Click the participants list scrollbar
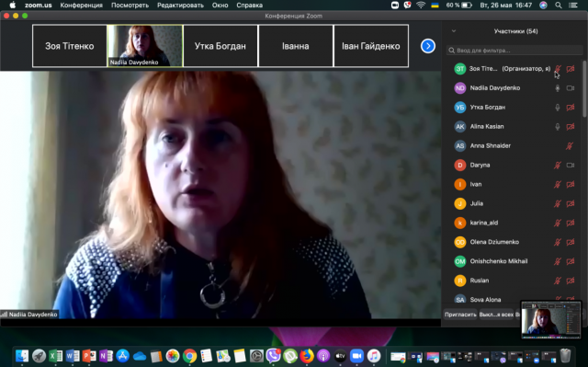This screenshot has height=367, width=588. tap(584, 90)
